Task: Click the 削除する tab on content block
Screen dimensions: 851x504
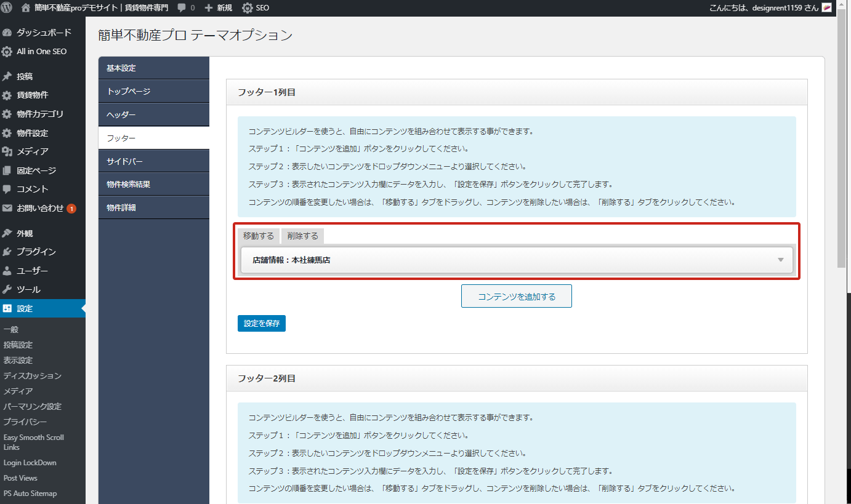Action: [302, 236]
